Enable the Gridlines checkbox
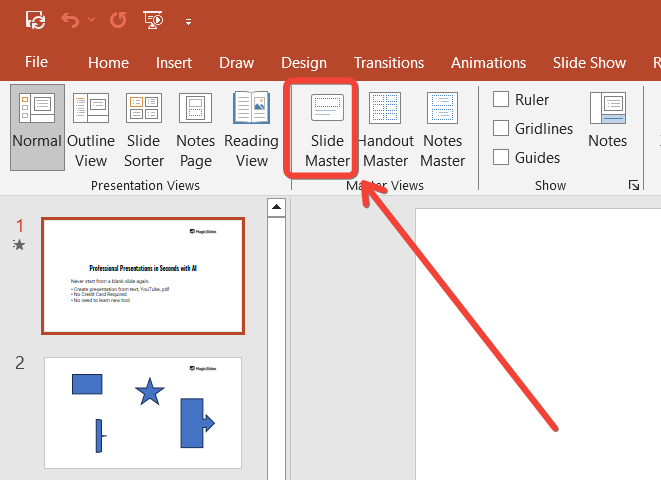Viewport: 661px width, 480px height. coord(502,128)
